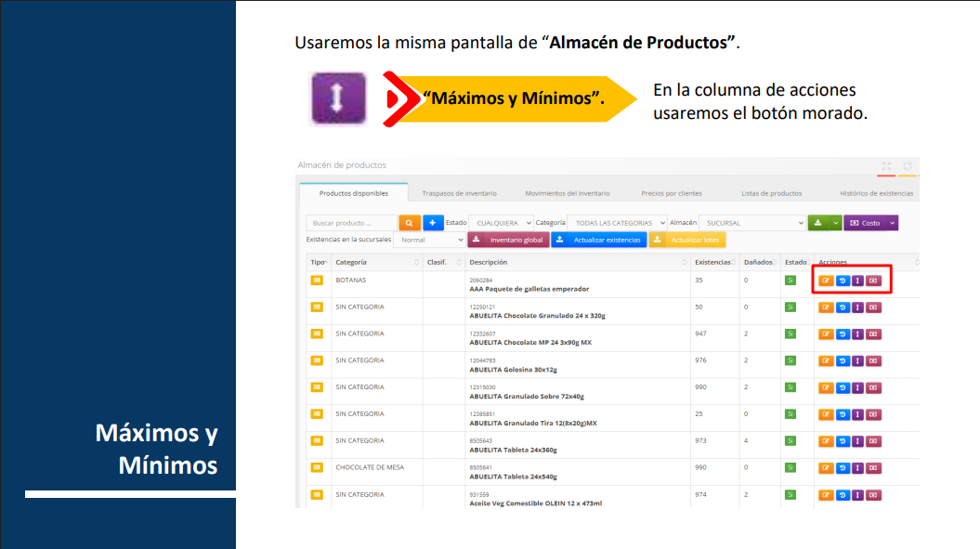The image size is (980, 549).
Task: Click the refresh icon in panel header
Action: tap(908, 166)
